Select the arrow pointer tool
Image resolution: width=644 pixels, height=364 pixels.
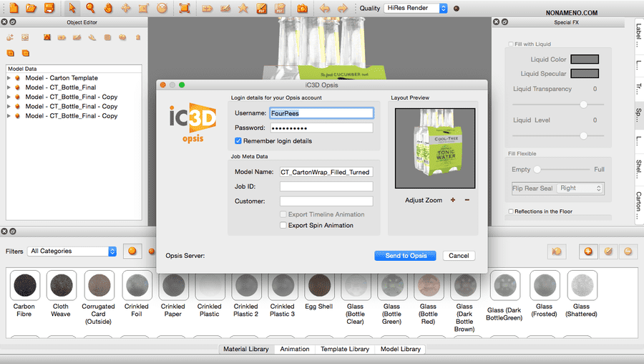[72, 9]
